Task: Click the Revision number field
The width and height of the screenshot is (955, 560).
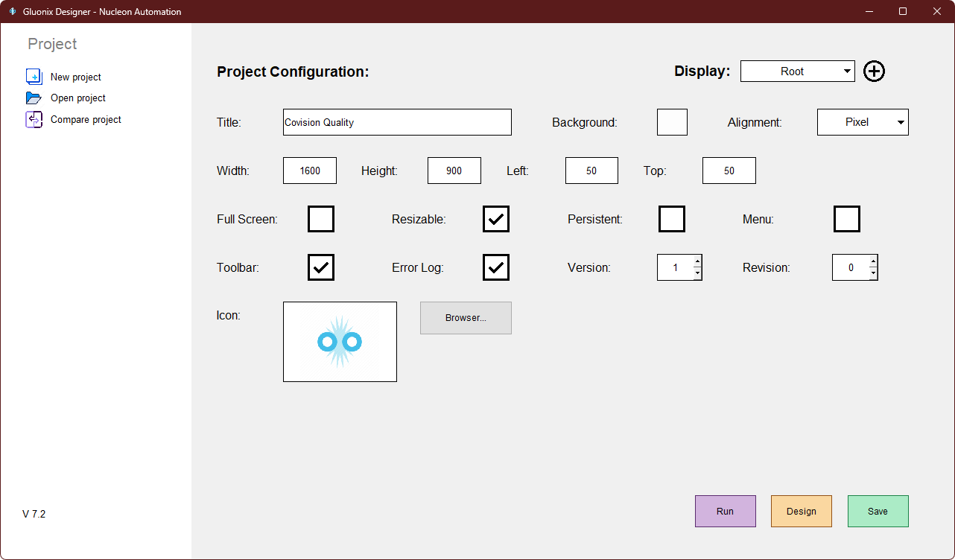Action: (x=851, y=267)
